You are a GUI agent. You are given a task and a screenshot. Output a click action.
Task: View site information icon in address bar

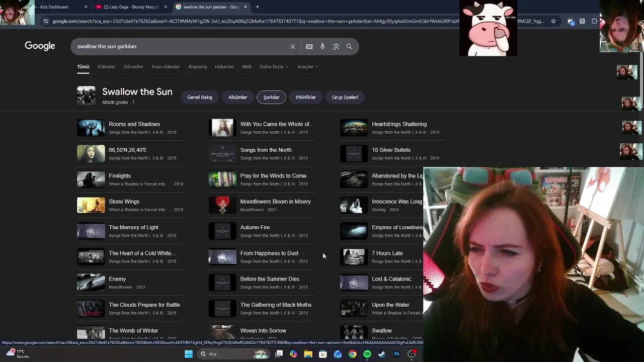46,21
